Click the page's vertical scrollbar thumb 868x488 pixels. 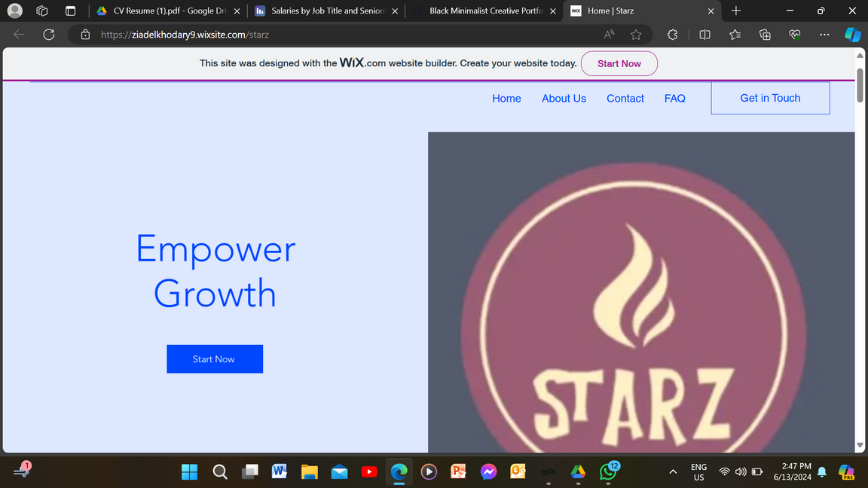coord(860,86)
